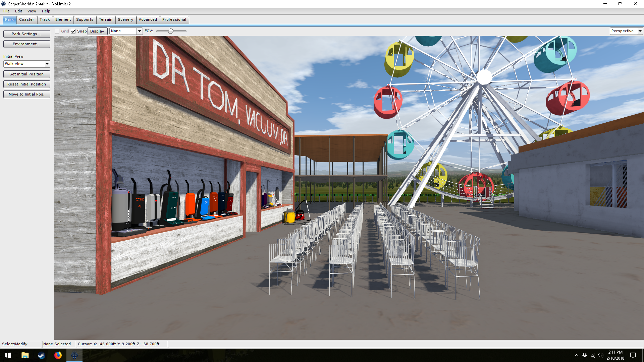This screenshot has height=362, width=644.
Task: Open Steam from taskbar
Action: (41, 355)
